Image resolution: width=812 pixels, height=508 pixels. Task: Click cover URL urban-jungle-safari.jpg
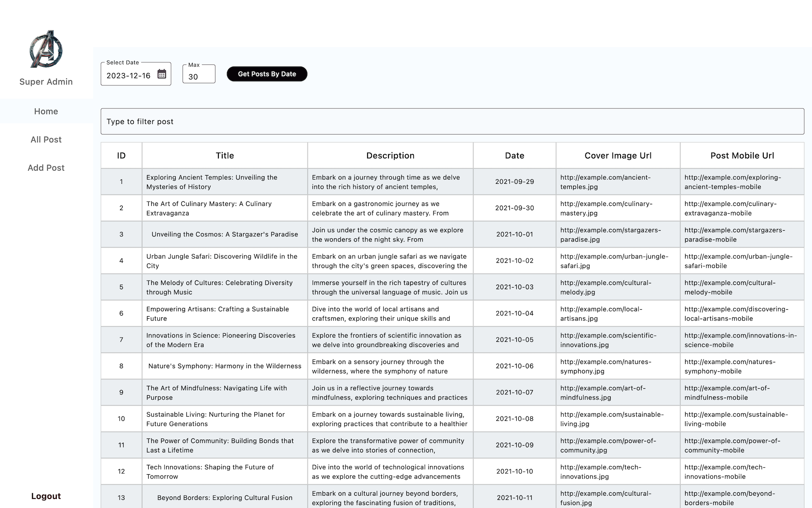615,261
